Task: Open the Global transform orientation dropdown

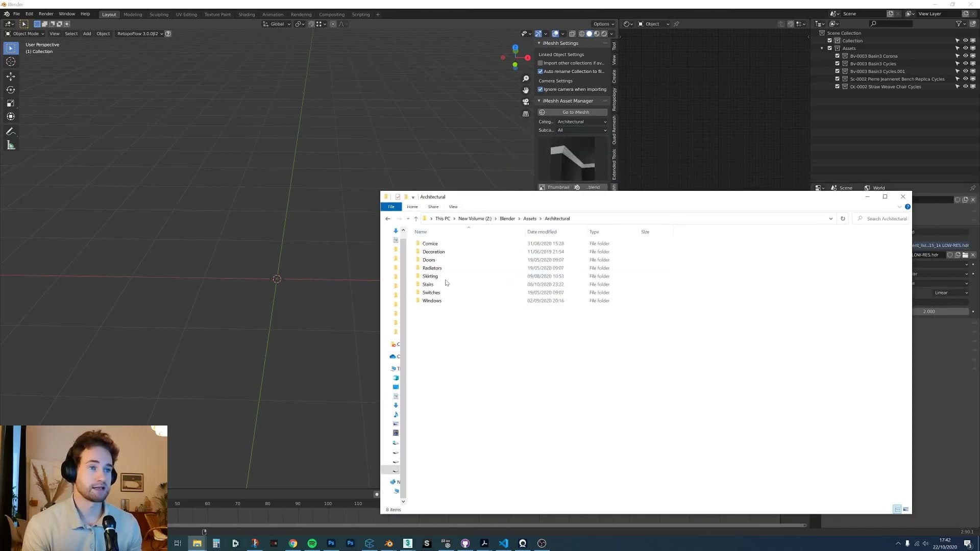Action: 277,24
